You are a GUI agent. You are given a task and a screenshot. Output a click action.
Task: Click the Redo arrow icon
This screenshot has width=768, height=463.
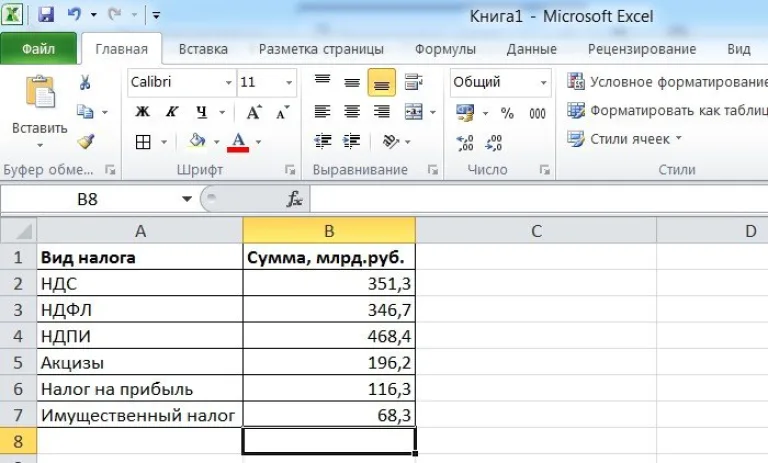pyautogui.click(x=115, y=15)
